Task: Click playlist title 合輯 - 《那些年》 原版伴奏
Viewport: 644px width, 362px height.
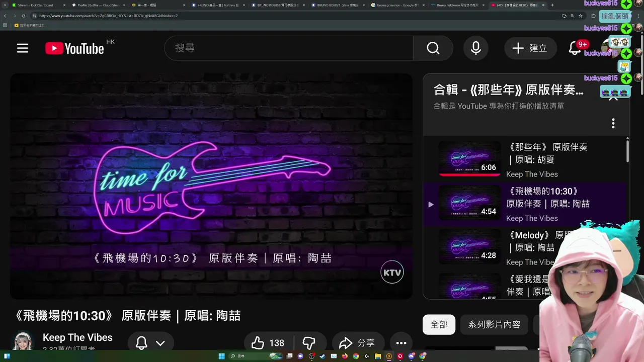Action: pos(509,90)
